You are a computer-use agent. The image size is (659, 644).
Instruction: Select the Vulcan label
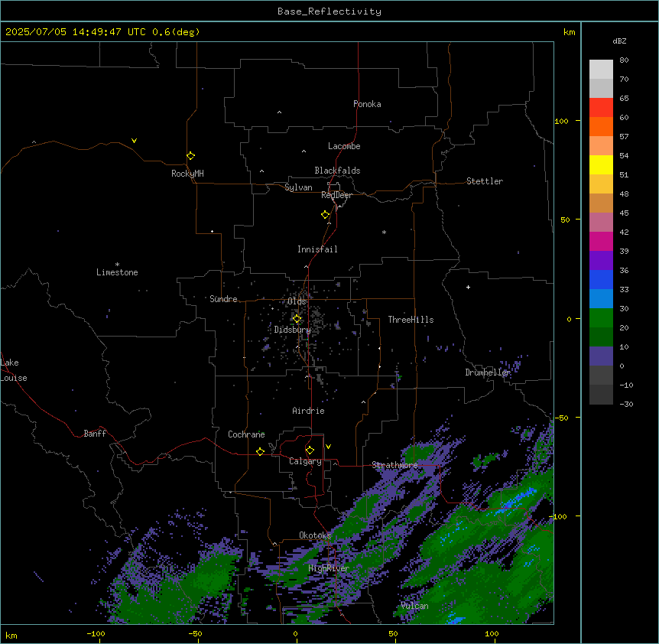(414, 606)
